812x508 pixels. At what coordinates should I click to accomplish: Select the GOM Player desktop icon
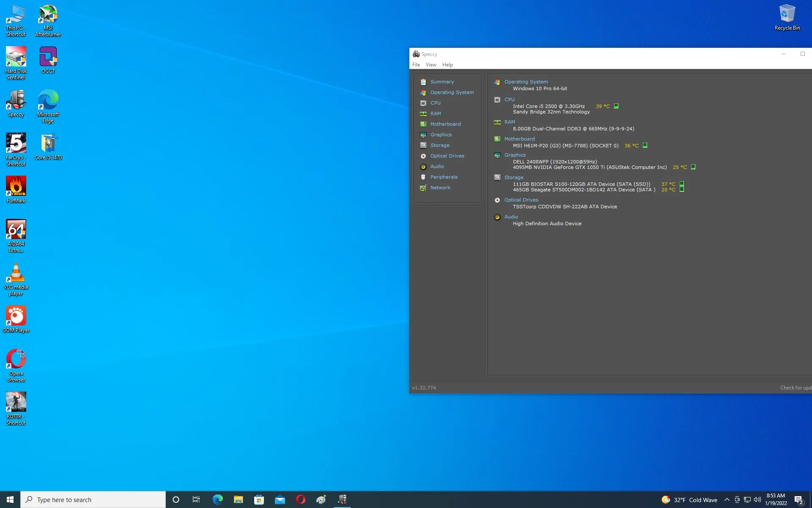[x=16, y=319]
